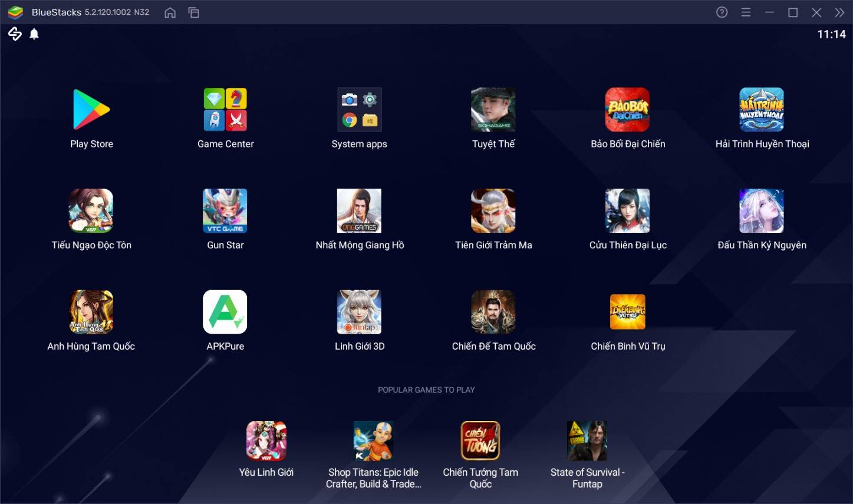This screenshot has height=504, width=853.
Task: Click the Play Store label text
Action: (91, 144)
